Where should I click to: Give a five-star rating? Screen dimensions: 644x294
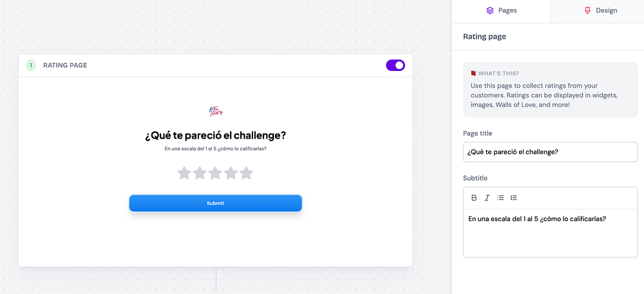coord(246,173)
